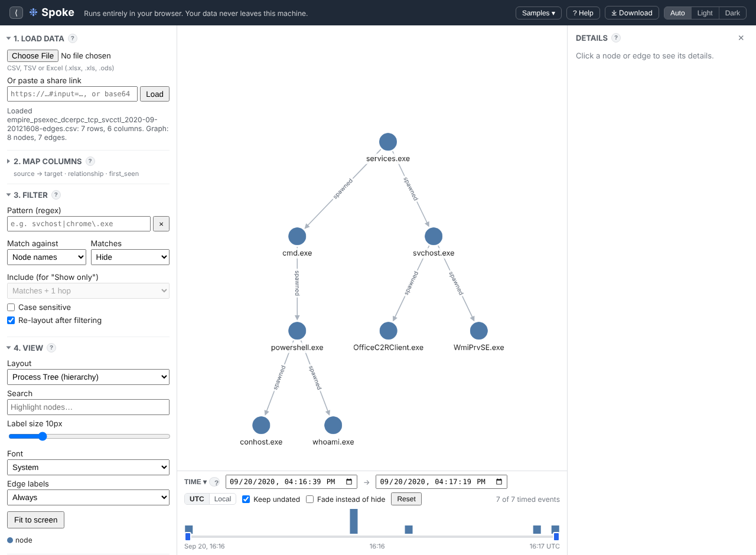Select the whoami.exe node
The image size is (756, 555).
333,425
